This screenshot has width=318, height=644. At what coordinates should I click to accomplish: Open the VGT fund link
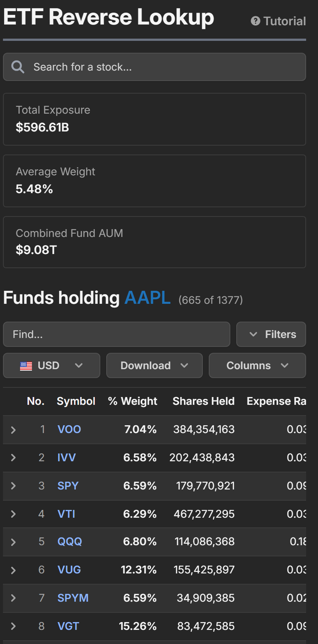[68, 626]
